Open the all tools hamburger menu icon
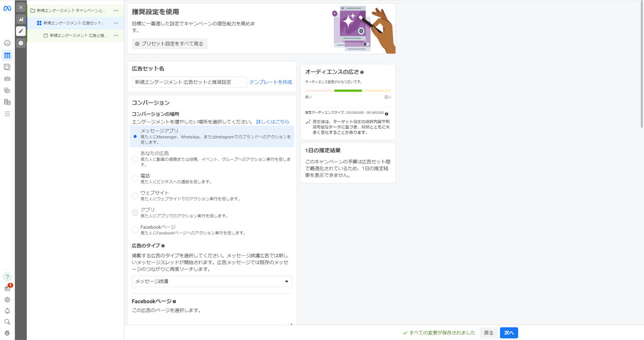The image size is (644, 340). coord(7,114)
